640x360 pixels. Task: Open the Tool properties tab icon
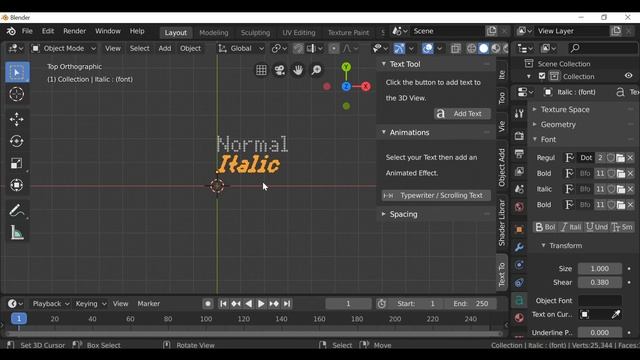(x=519, y=114)
